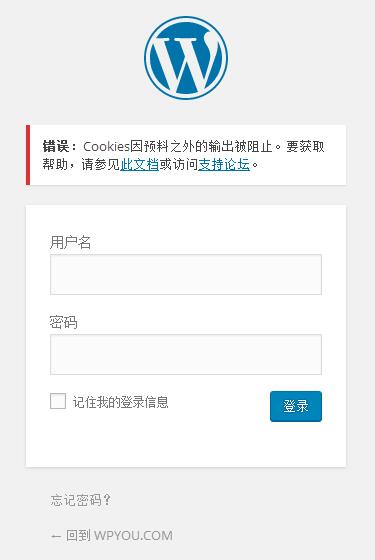
Task: Open the 此文档 help link
Action: click(x=139, y=164)
